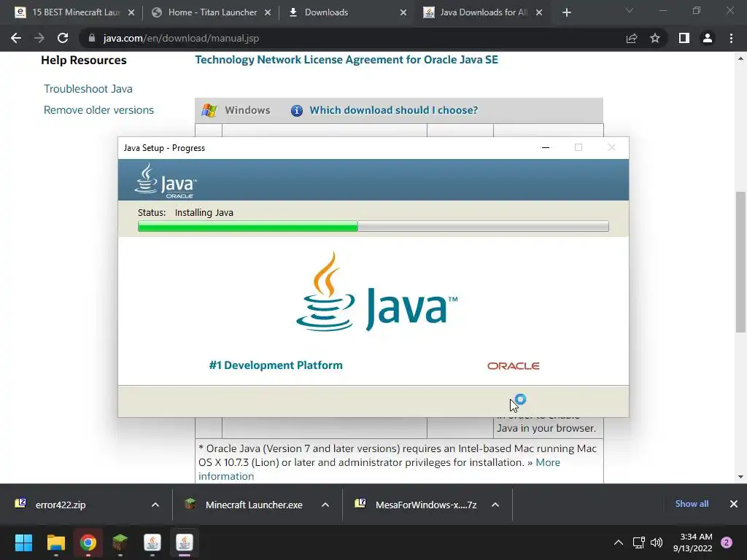Open the Chrome profile icon
Viewport: 747px width, 560px height.
[x=708, y=38]
